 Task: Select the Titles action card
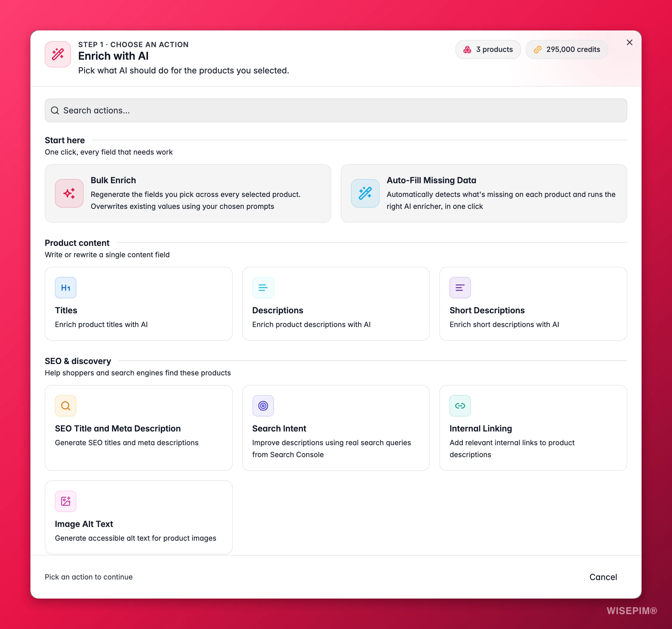click(x=138, y=303)
